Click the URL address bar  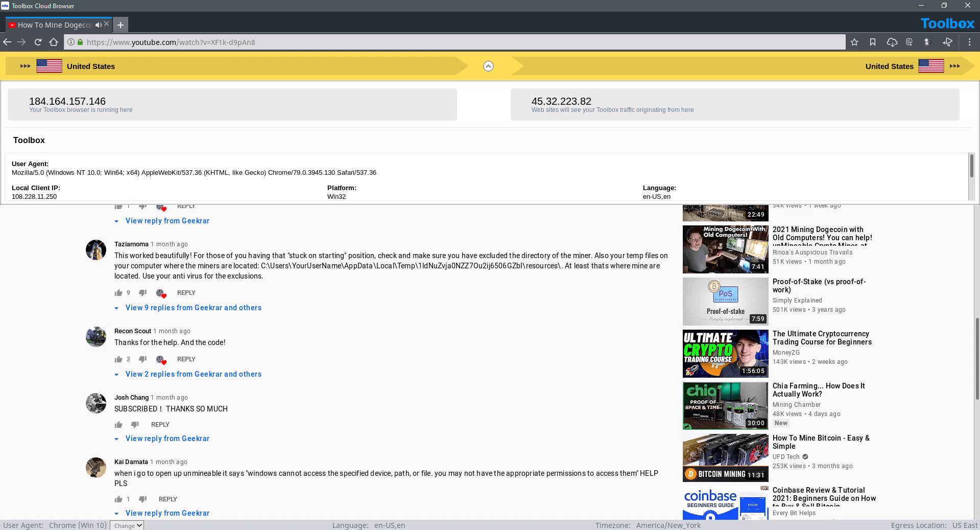pos(455,42)
